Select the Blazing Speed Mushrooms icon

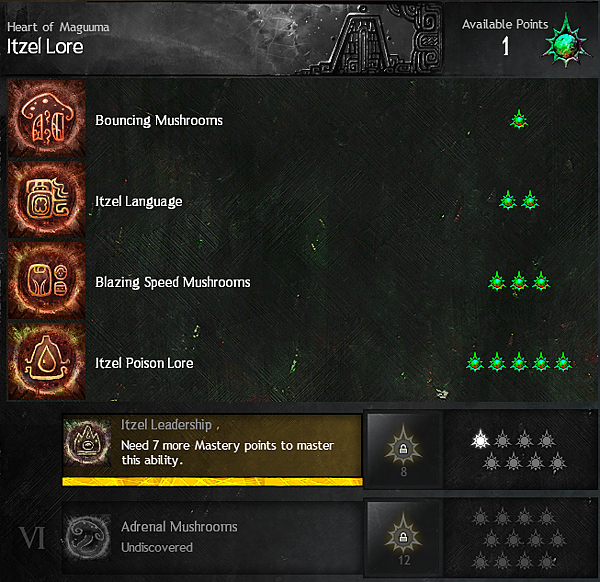pos(47,280)
